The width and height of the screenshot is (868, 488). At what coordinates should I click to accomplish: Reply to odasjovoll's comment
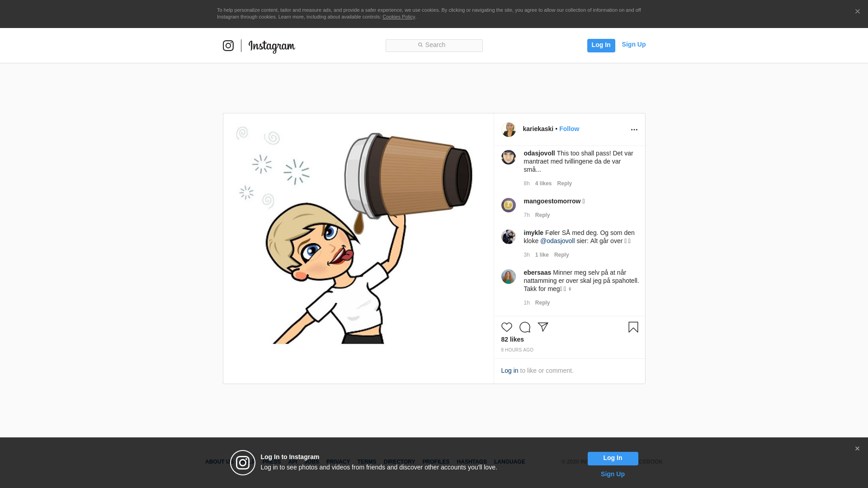pyautogui.click(x=564, y=183)
